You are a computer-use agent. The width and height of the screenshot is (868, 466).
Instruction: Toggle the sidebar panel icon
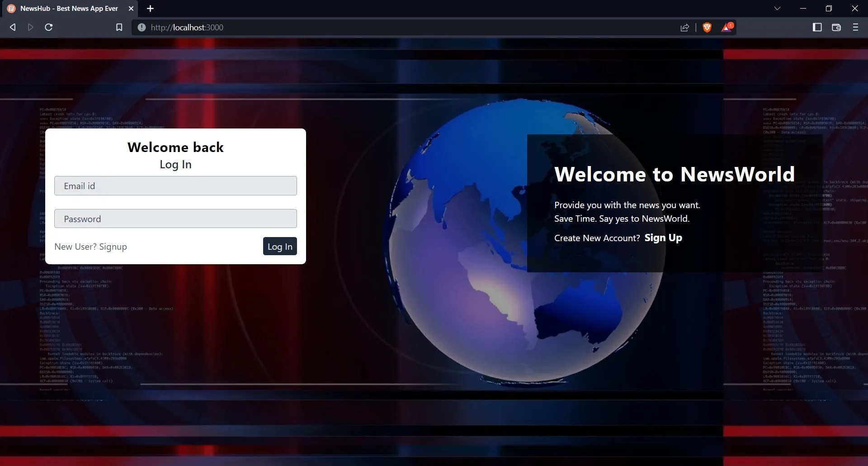pos(816,27)
